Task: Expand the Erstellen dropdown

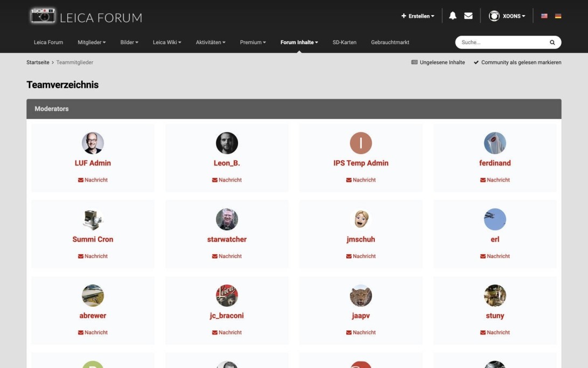Action: pos(417,16)
